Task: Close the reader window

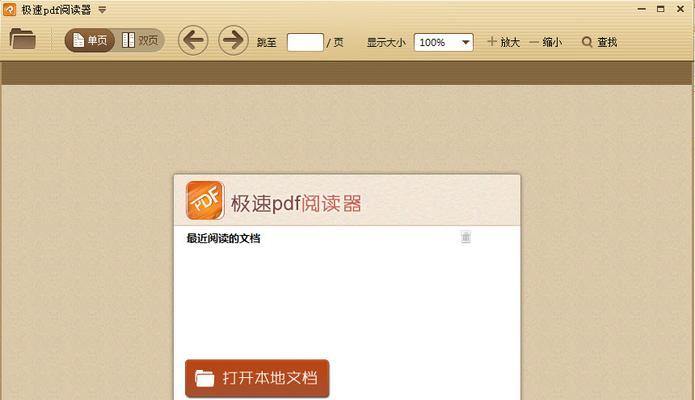Action: [x=680, y=9]
